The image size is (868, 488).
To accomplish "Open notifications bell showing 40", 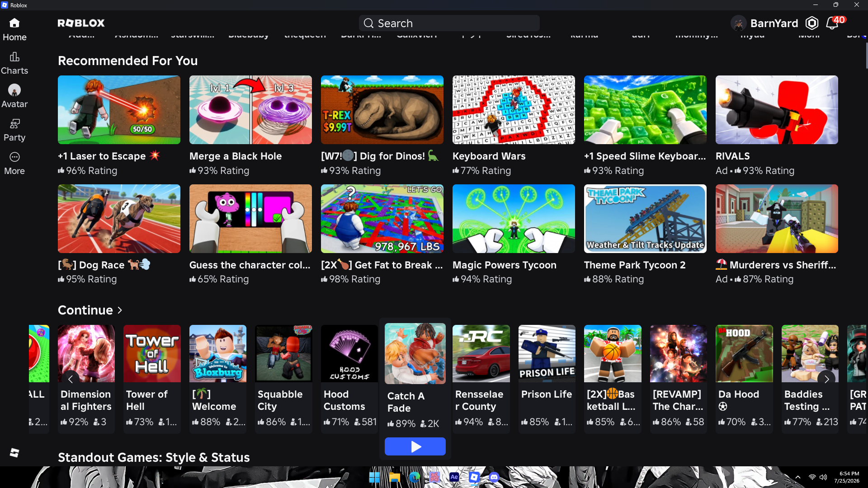I will 832,23.
